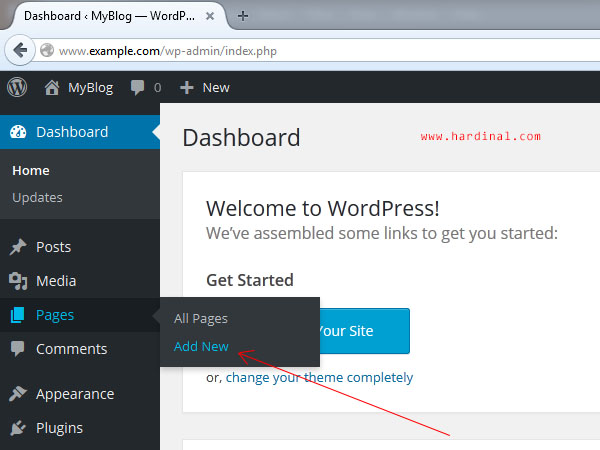This screenshot has width=600, height=450.
Task: Choose All Pages from Pages flyout
Action: coord(201,318)
